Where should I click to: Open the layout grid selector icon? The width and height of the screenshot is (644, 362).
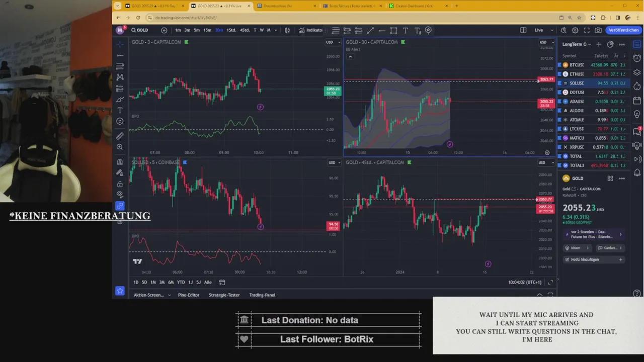(523, 30)
